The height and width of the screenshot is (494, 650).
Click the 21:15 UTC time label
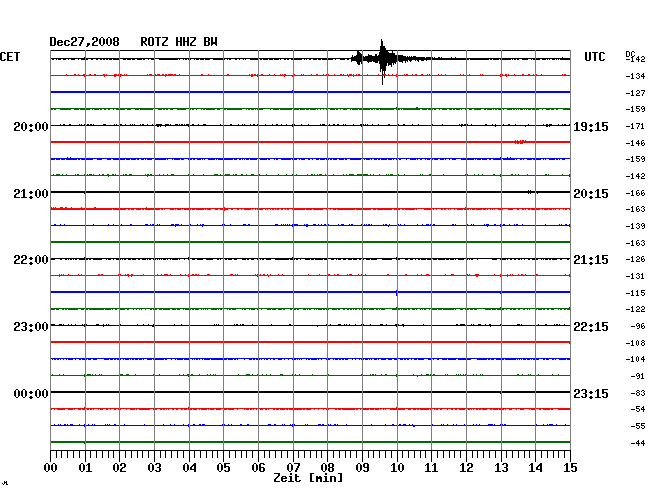tap(591, 260)
